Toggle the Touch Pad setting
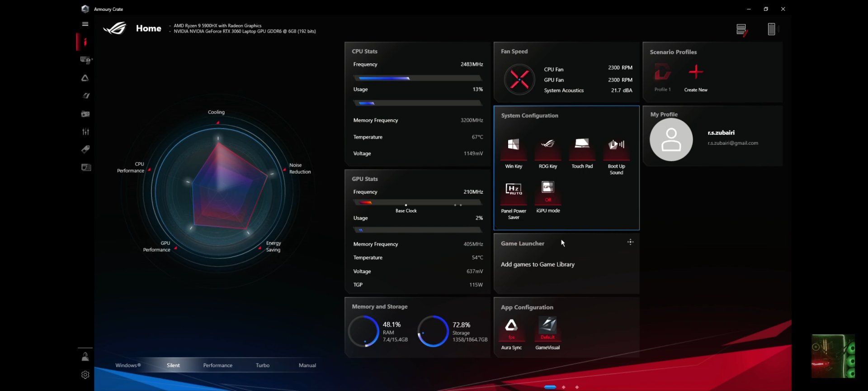This screenshot has width=868, height=391. pyautogui.click(x=582, y=148)
